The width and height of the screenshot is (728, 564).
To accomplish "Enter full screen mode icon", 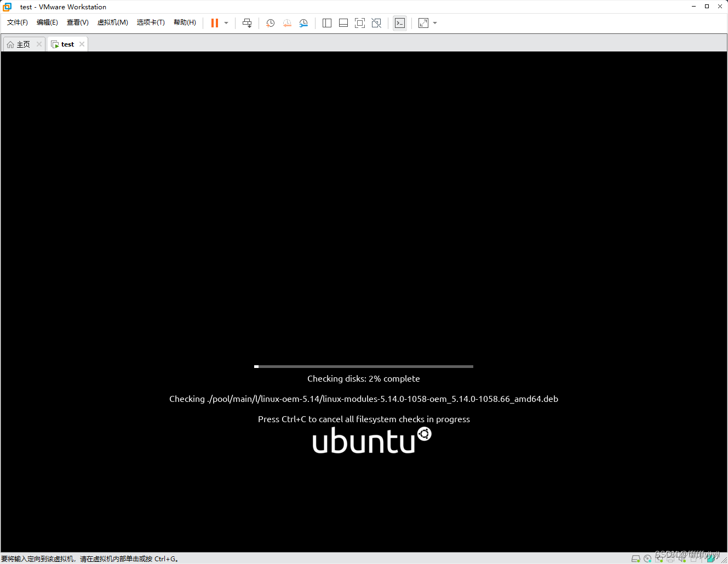I will pyautogui.click(x=360, y=23).
